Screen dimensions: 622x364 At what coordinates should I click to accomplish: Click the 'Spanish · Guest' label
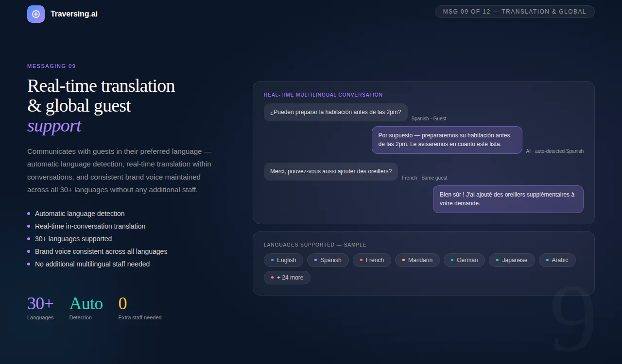point(429,119)
